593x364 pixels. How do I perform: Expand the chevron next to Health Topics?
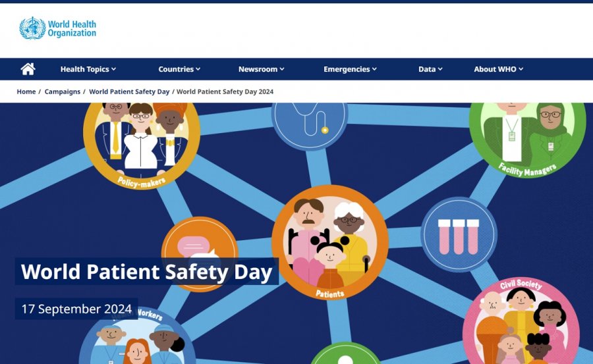(x=113, y=69)
